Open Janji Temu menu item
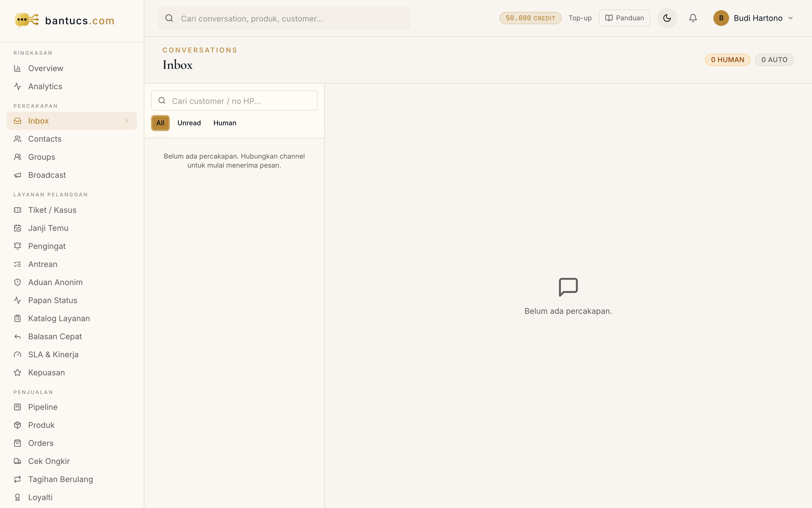Screen dimensions: 812x508 point(72,228)
